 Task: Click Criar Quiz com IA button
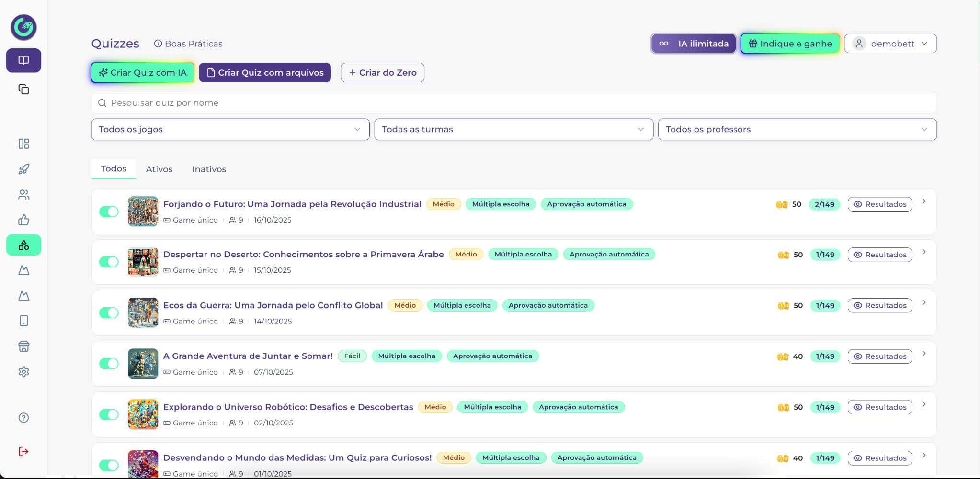point(143,73)
